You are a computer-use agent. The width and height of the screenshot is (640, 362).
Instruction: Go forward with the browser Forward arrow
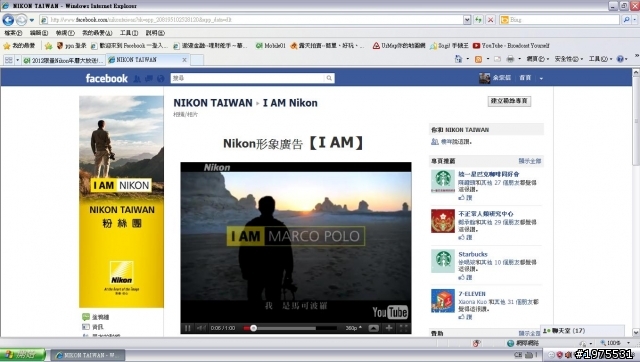[x=21, y=20]
